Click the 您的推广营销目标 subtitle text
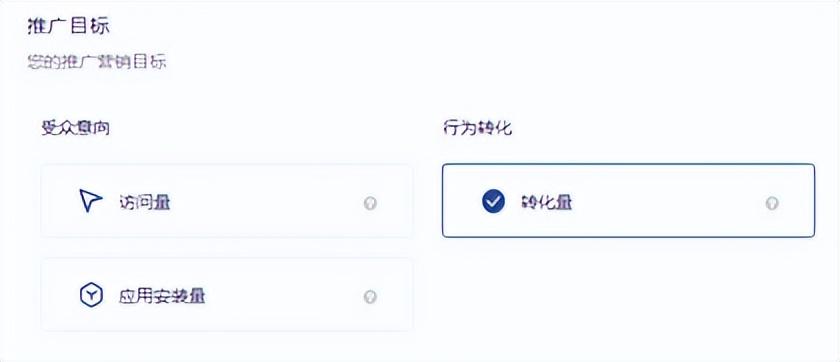Image resolution: width=840 pixels, height=362 pixels. [96, 62]
